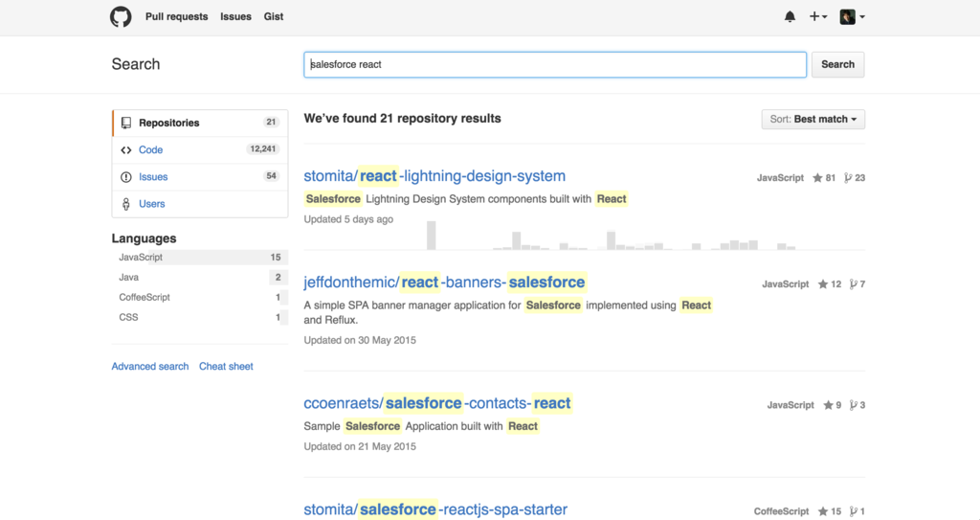Open stomita/salesforce-reactjs-spa-starter repository
The image size is (980, 520).
point(435,509)
